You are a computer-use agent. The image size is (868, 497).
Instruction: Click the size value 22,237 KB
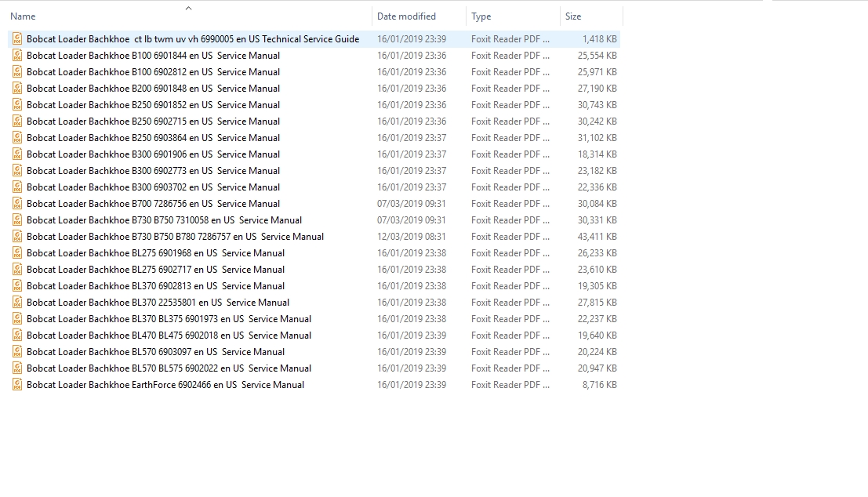pos(597,319)
